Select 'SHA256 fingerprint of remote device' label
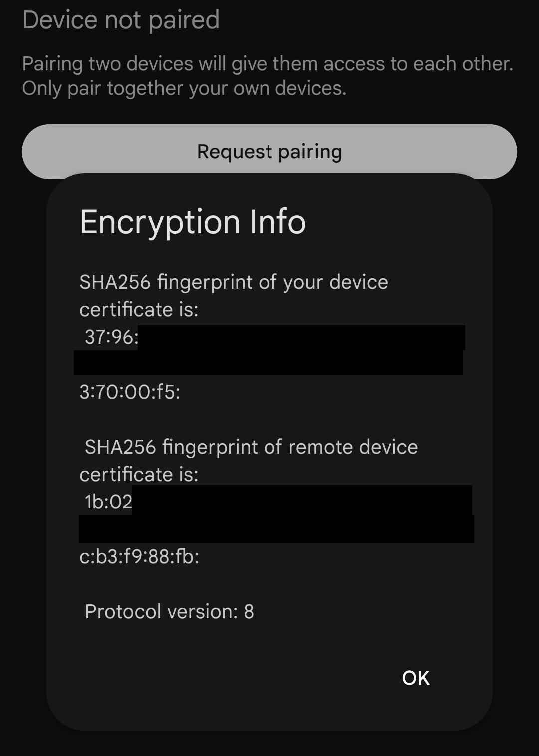 click(251, 447)
